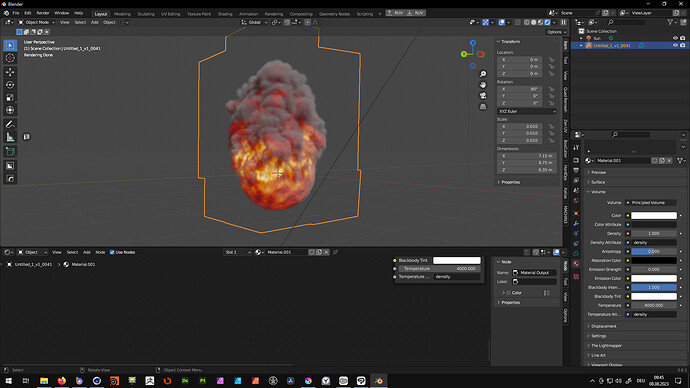Expand the Sun item in outliner

click(581, 38)
